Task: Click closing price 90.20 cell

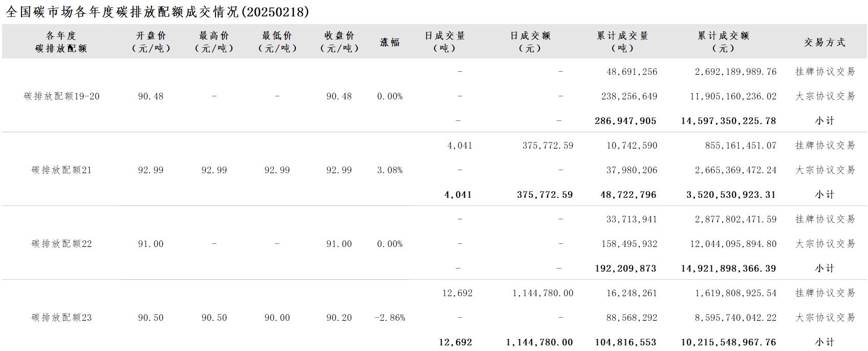Action: [x=339, y=318]
